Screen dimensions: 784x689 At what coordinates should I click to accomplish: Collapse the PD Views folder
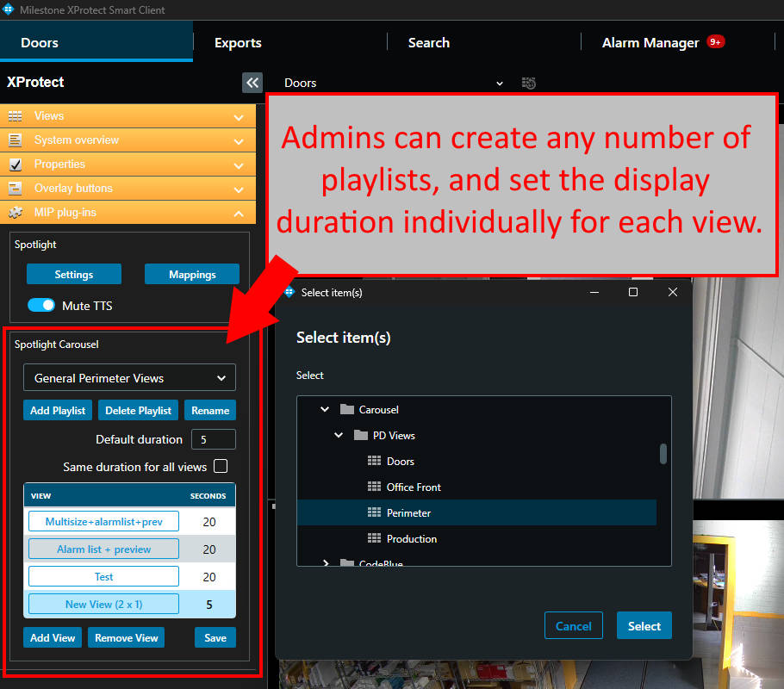339,436
